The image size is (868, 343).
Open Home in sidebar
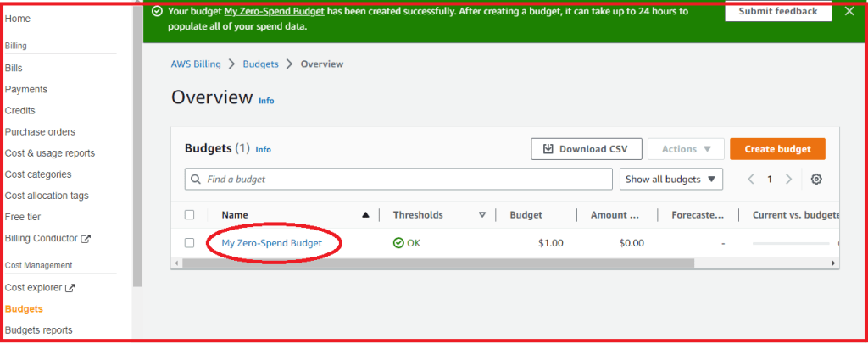(18, 19)
